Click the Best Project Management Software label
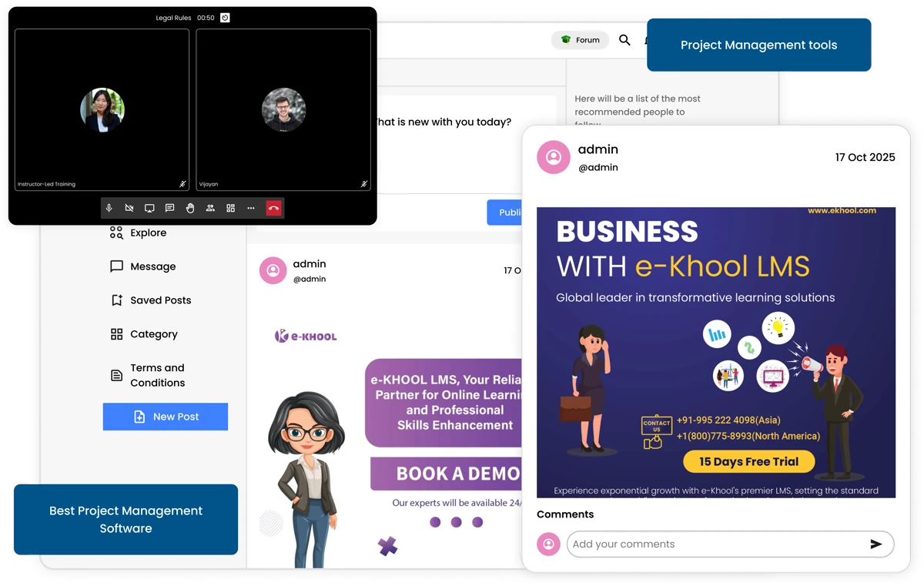The width and height of the screenshot is (924, 586). coord(126,519)
